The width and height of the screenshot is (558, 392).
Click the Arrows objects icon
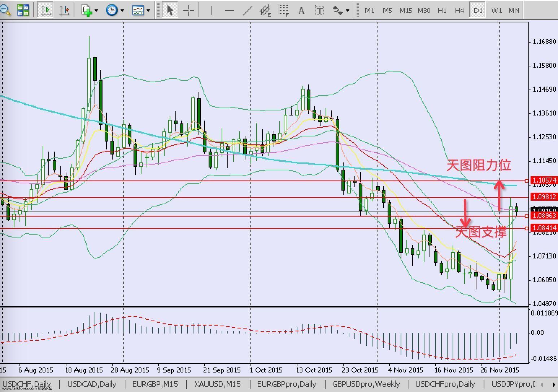pyautogui.click(x=337, y=10)
